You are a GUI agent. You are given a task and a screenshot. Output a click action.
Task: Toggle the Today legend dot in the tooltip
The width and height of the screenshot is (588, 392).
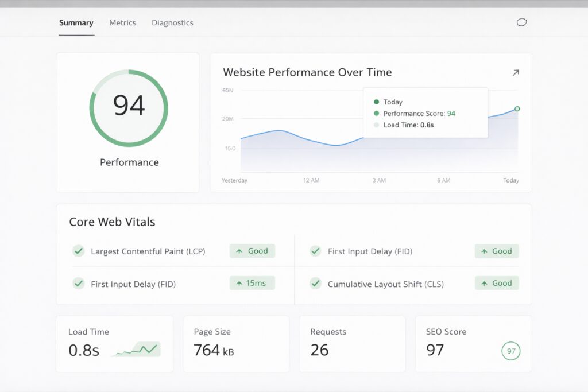tap(375, 102)
